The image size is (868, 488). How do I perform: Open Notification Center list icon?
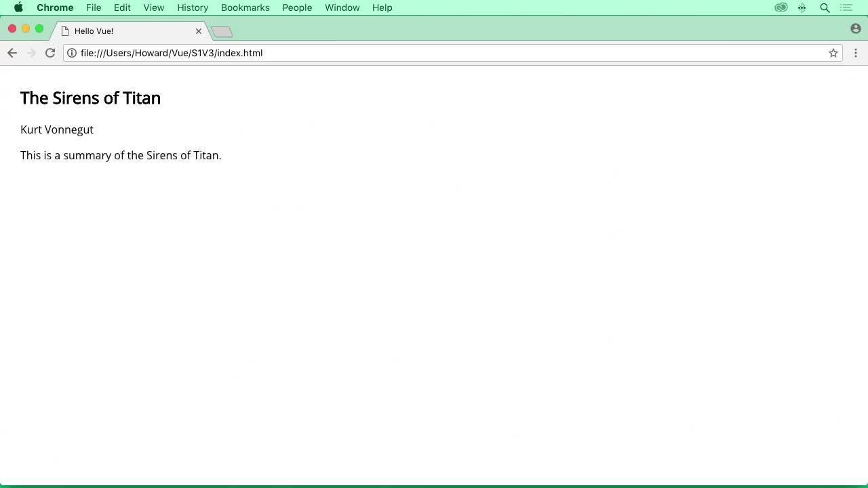[x=846, y=7]
